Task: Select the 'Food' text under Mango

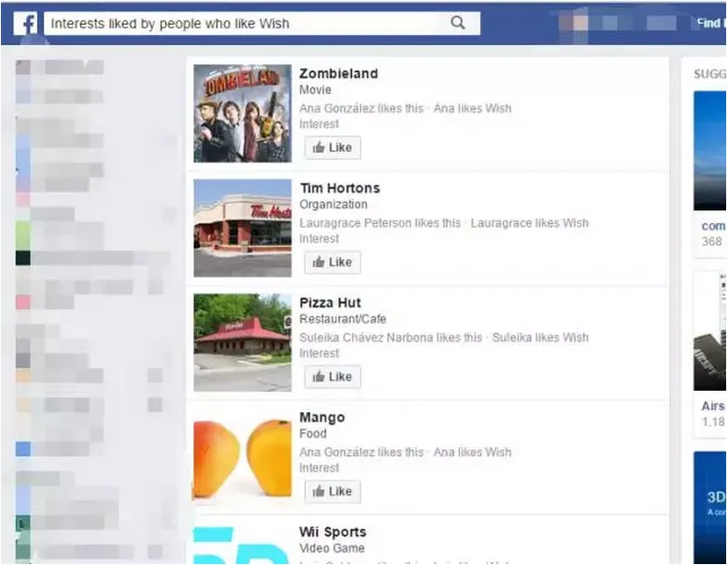Action: (x=313, y=433)
